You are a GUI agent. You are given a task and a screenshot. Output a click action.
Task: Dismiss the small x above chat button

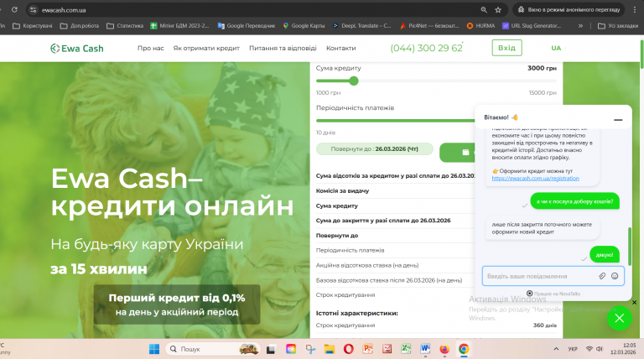click(634, 302)
